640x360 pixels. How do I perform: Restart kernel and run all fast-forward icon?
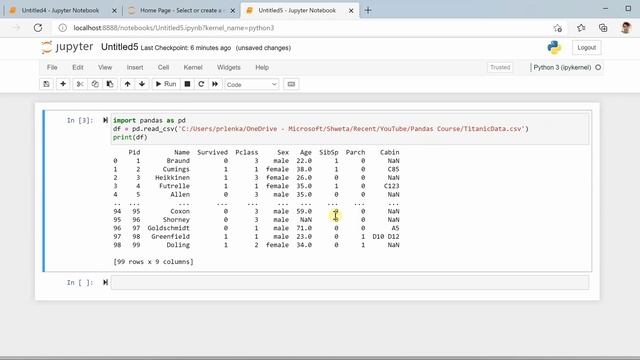pos(215,84)
